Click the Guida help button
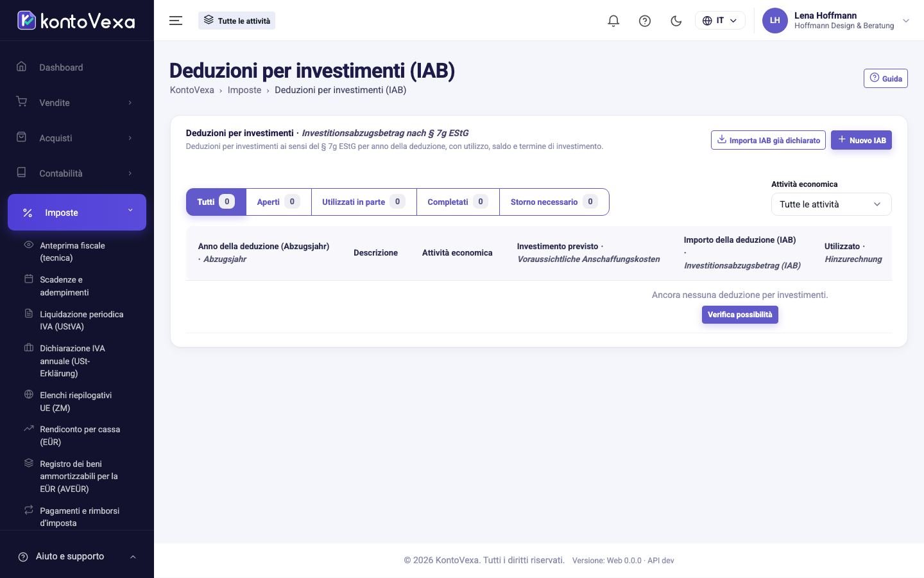The width and height of the screenshot is (924, 578). point(886,78)
